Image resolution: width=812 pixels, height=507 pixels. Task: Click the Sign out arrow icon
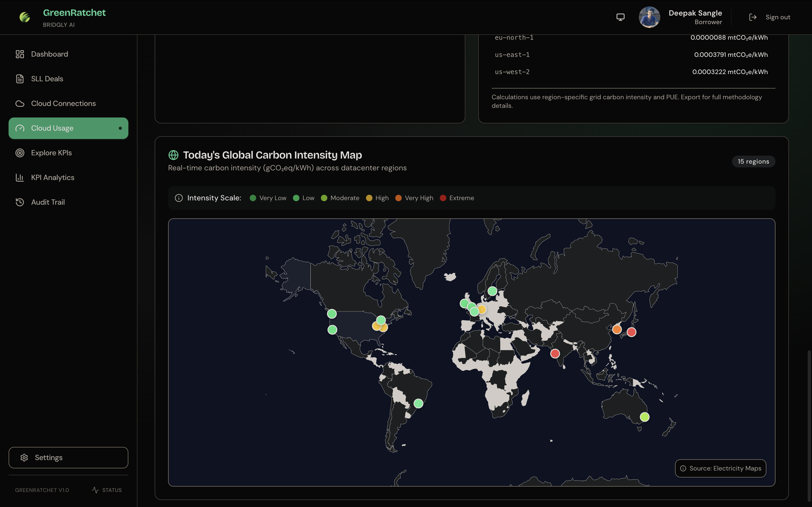click(753, 17)
